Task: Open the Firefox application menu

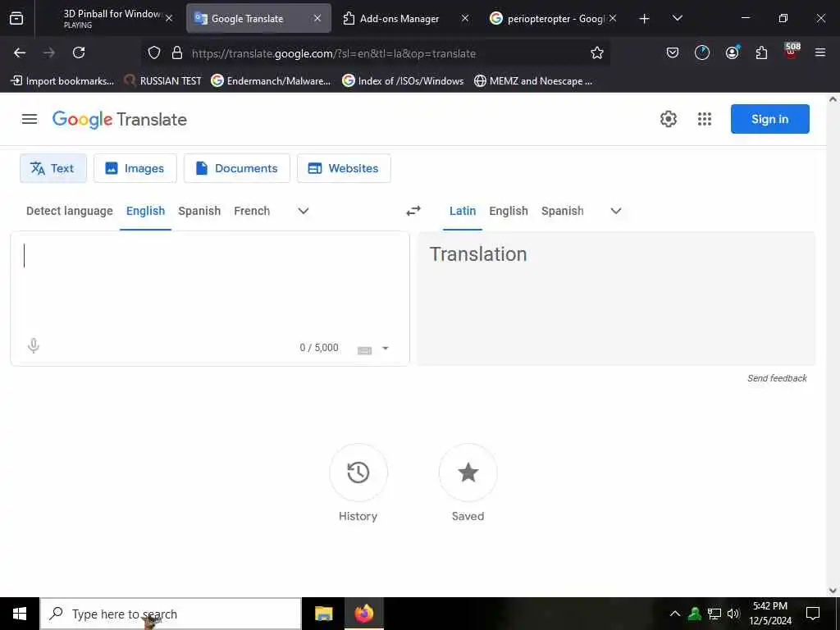Action: coord(819,52)
